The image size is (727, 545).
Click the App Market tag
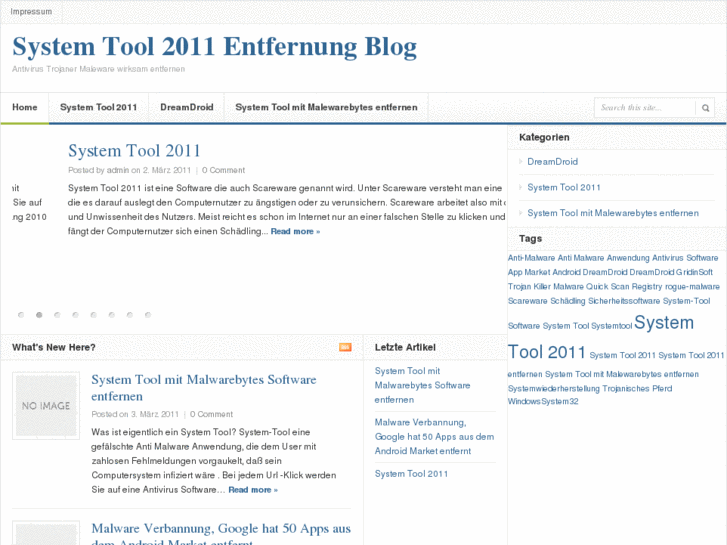click(x=529, y=272)
